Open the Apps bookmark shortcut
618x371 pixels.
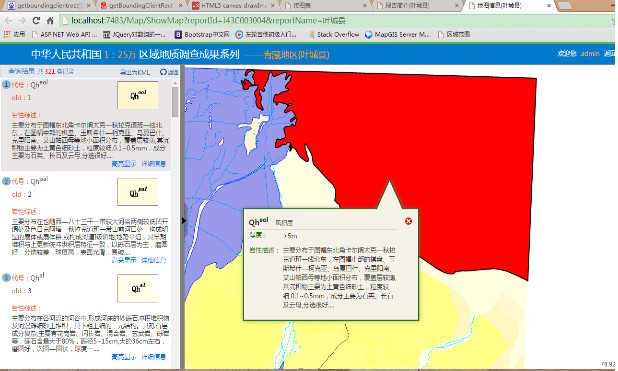(15, 35)
